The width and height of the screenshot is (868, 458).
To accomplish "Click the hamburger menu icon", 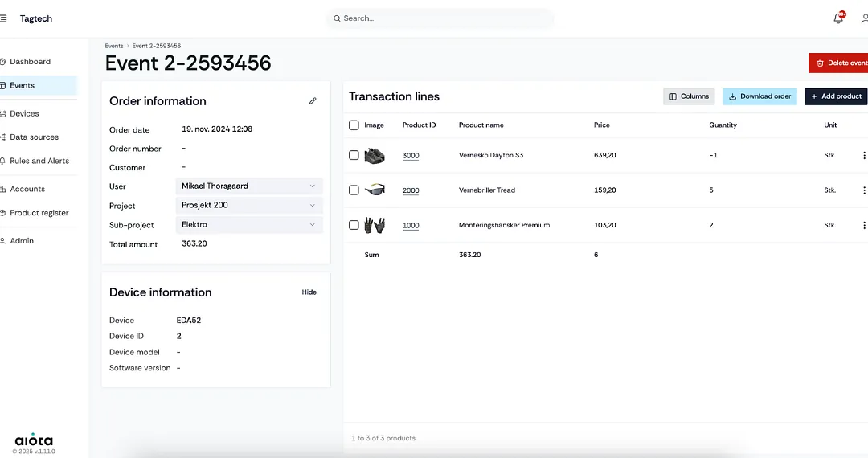I will pyautogui.click(x=4, y=18).
